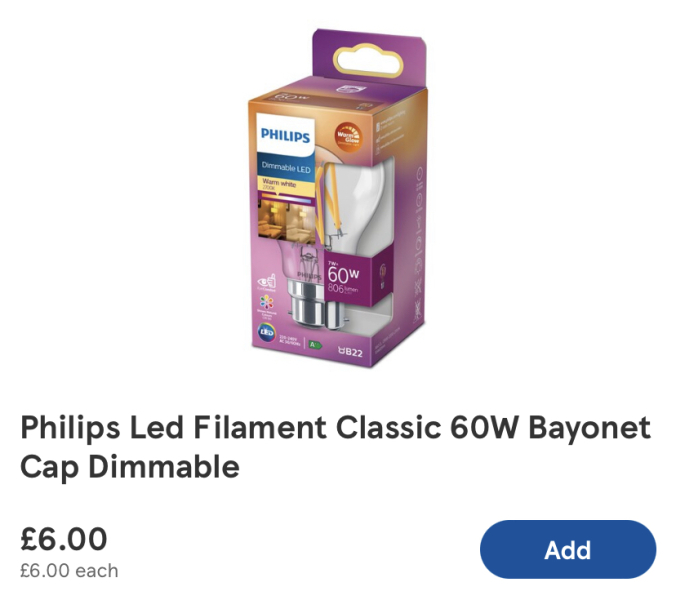Click the blue Add button
The image size is (676, 600).
coord(568,550)
